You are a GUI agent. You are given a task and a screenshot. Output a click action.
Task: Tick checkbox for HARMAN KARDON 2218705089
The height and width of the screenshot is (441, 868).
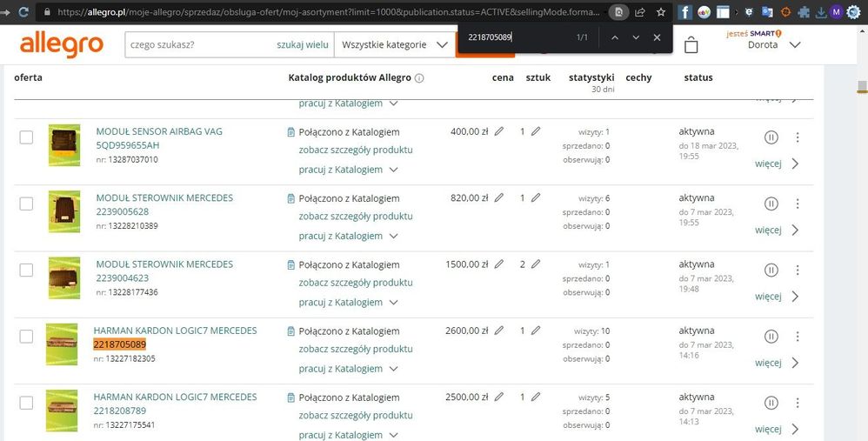[x=26, y=337]
